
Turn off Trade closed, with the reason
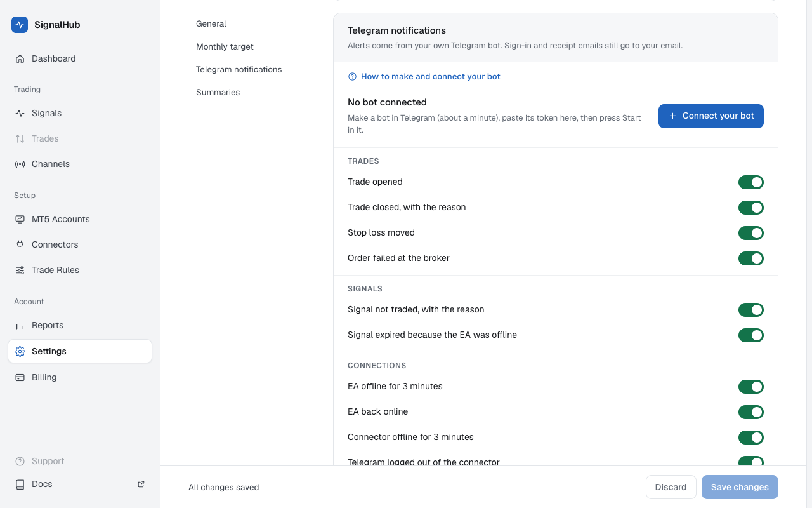pos(751,208)
